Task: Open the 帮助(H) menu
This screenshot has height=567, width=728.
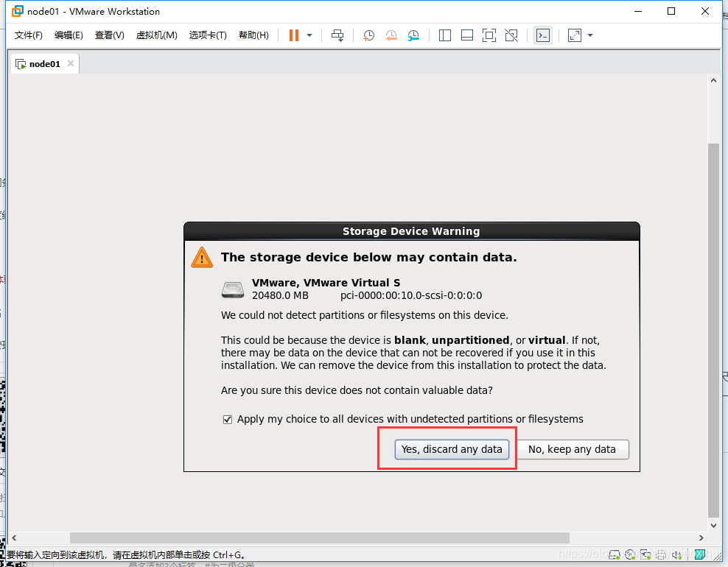Action: [x=253, y=35]
